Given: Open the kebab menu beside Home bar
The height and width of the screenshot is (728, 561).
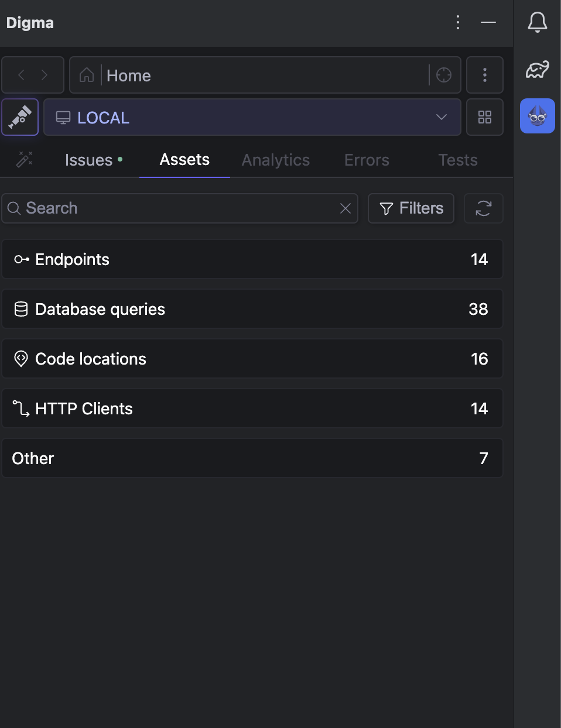Looking at the screenshot, I should [x=485, y=75].
